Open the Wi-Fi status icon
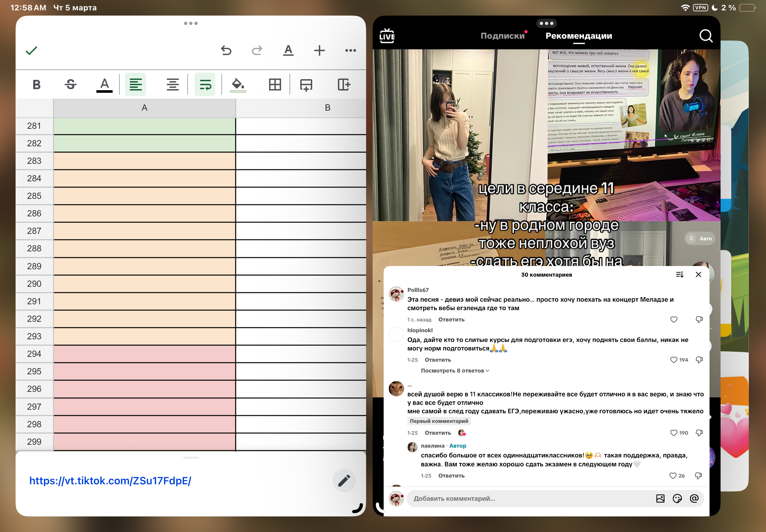 pyautogui.click(x=685, y=7)
